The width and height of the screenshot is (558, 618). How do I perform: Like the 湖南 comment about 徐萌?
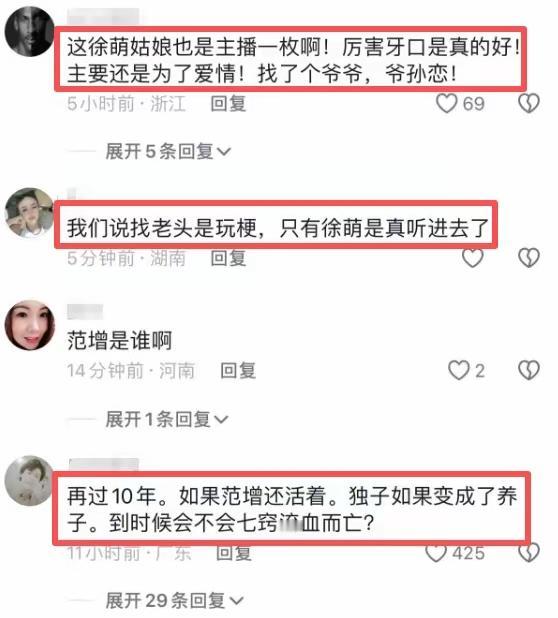coord(472,258)
